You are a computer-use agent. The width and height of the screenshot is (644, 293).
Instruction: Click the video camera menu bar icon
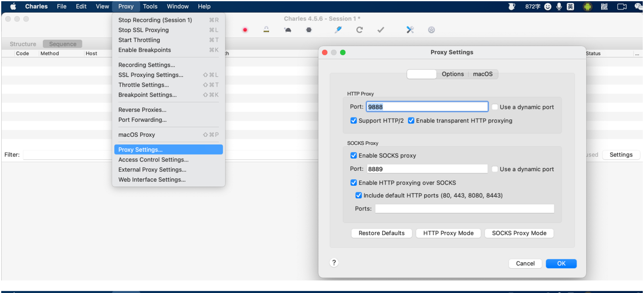[622, 6]
